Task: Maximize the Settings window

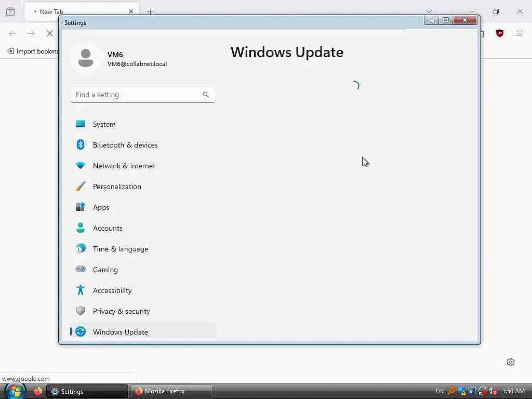Action: coord(445,20)
